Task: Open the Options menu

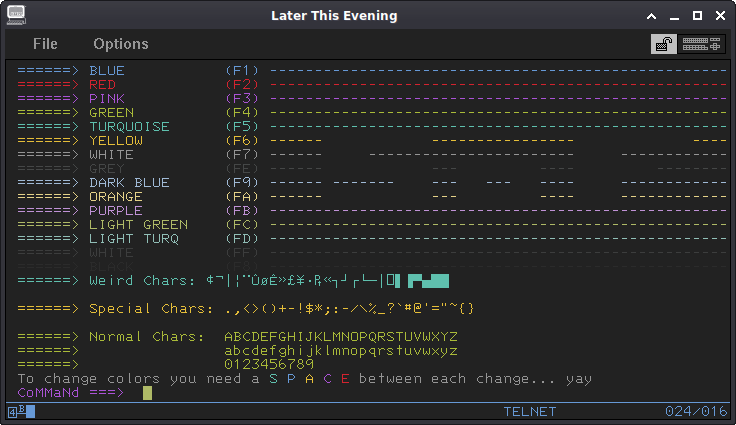Action: pyautogui.click(x=121, y=44)
